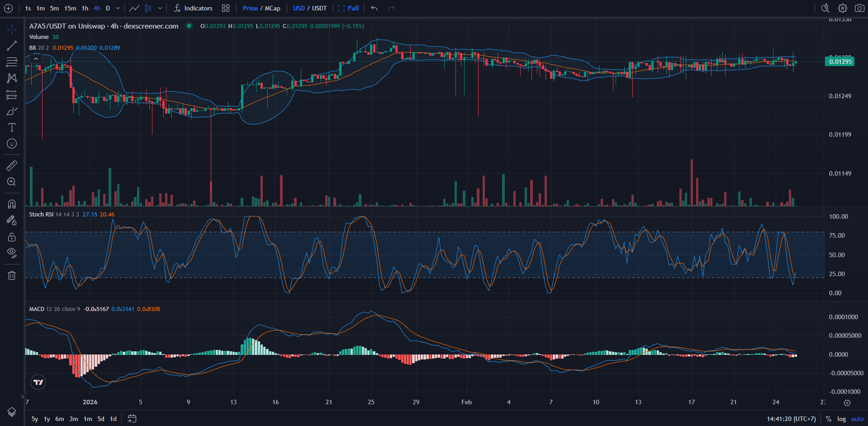The height and width of the screenshot is (426, 868).
Task: Remove all drawings with the trash icon
Action: coord(12,275)
